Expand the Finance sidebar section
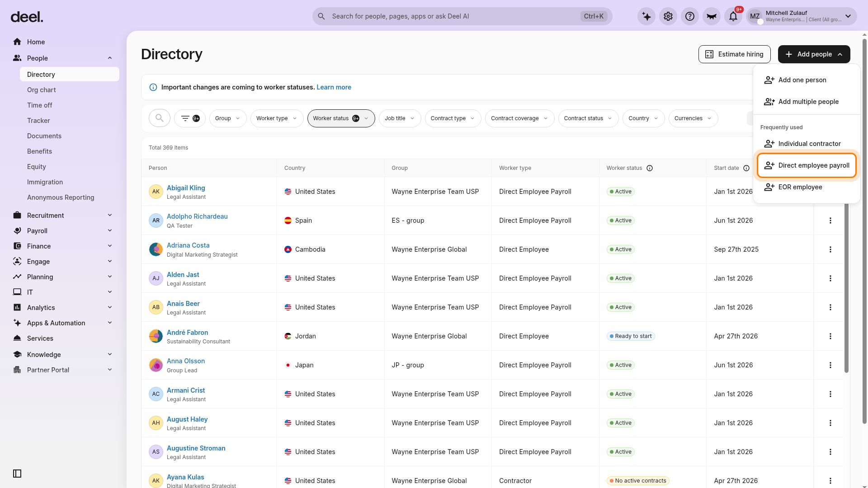This screenshot has height=488, width=868. [110, 246]
